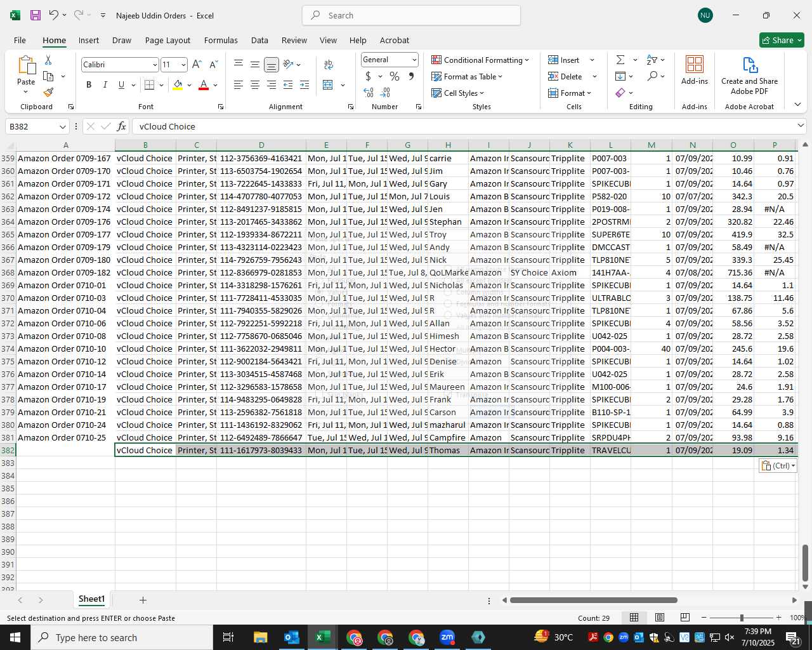The width and height of the screenshot is (812, 650).
Task: Click the Orientation text angle icon
Action: tap(289, 64)
